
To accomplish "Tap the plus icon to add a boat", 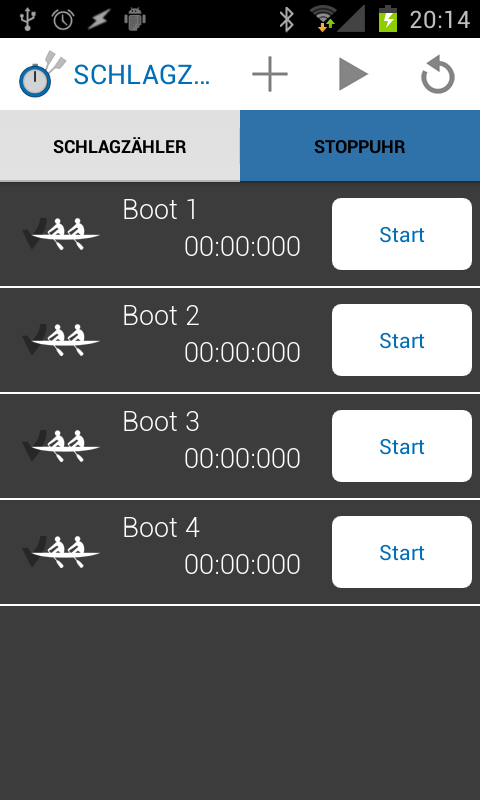I will point(270,74).
